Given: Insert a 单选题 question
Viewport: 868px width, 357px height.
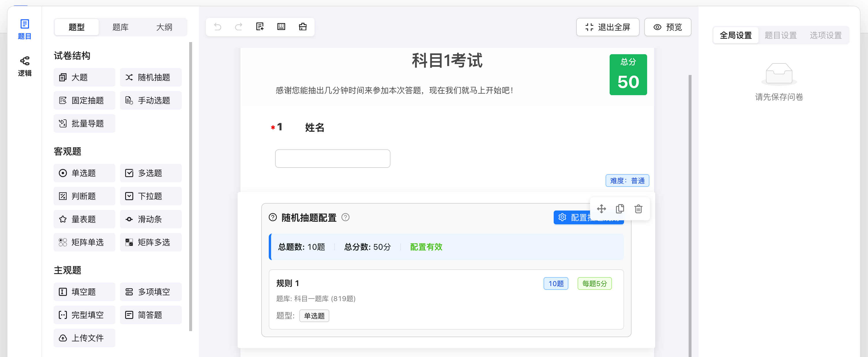Looking at the screenshot, I should (84, 173).
